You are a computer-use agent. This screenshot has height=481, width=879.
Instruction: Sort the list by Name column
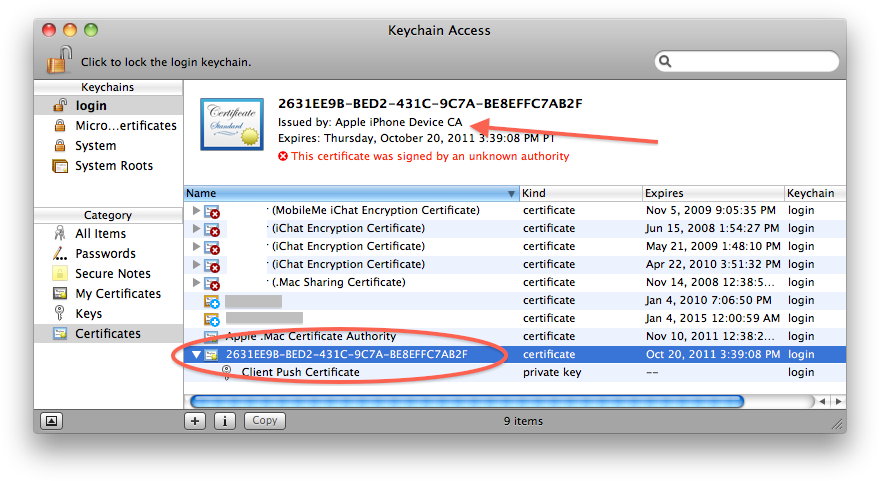[x=351, y=193]
